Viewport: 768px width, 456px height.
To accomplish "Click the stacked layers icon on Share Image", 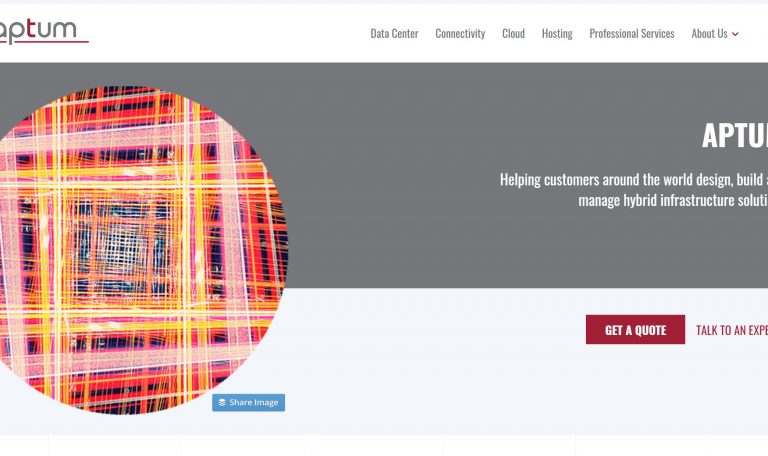I will tap(222, 403).
